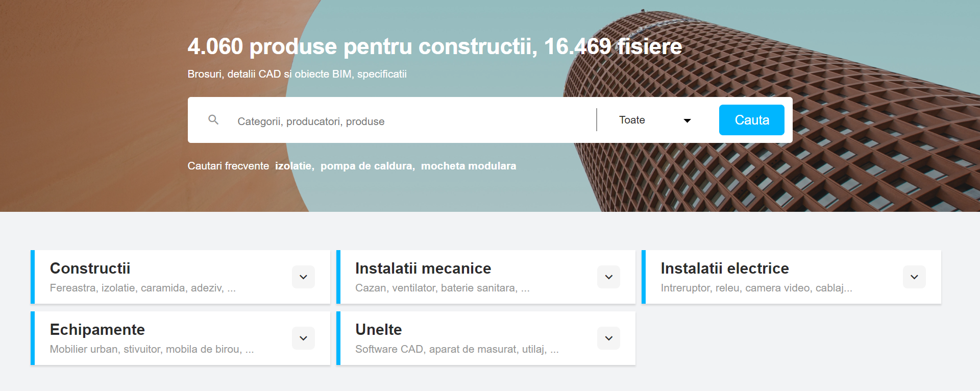Click the 'Brosuri, detalii CAD' subtitle text

297,74
